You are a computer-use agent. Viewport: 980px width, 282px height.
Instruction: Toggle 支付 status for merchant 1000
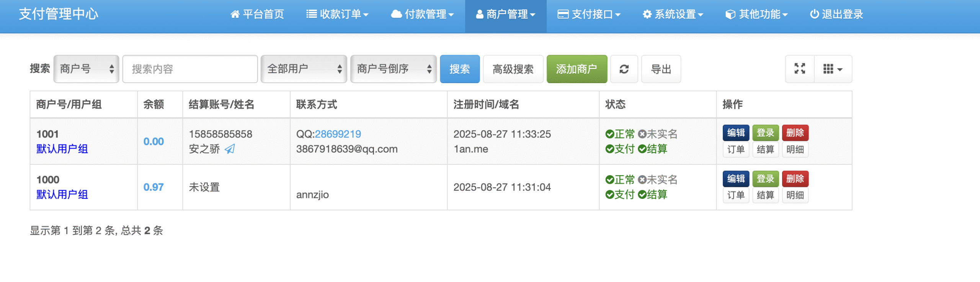(620, 195)
